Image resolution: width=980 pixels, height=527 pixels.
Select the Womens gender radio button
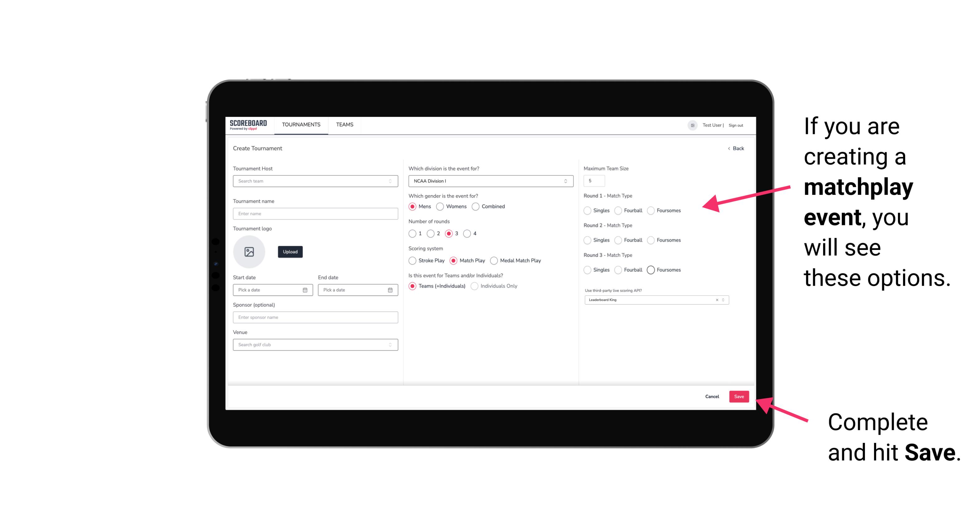tap(440, 206)
